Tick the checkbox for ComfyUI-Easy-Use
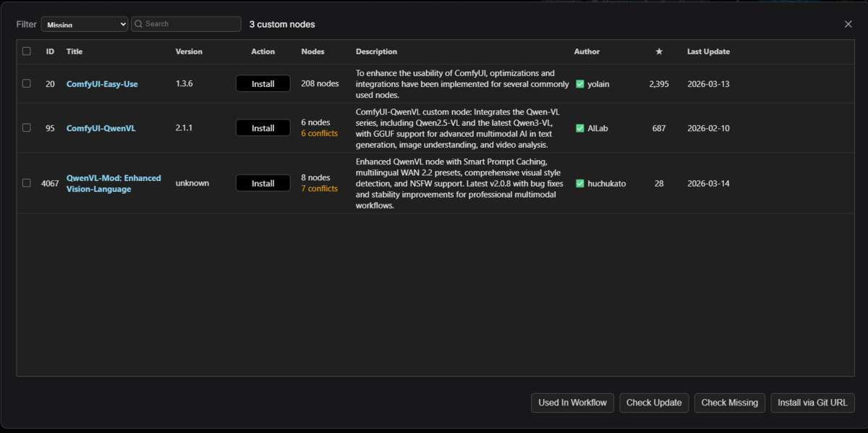Screen dimensions: 868x433 click(x=27, y=83)
